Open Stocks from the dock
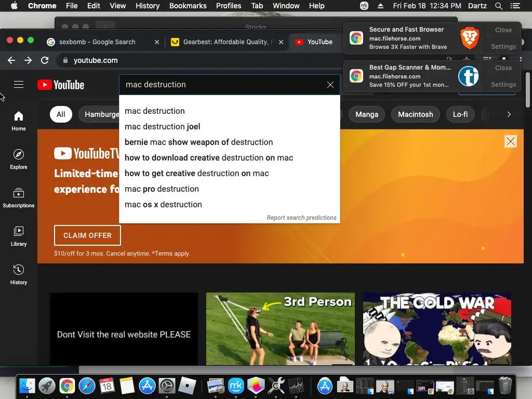Image resolution: width=532 pixels, height=399 pixels. click(296, 386)
